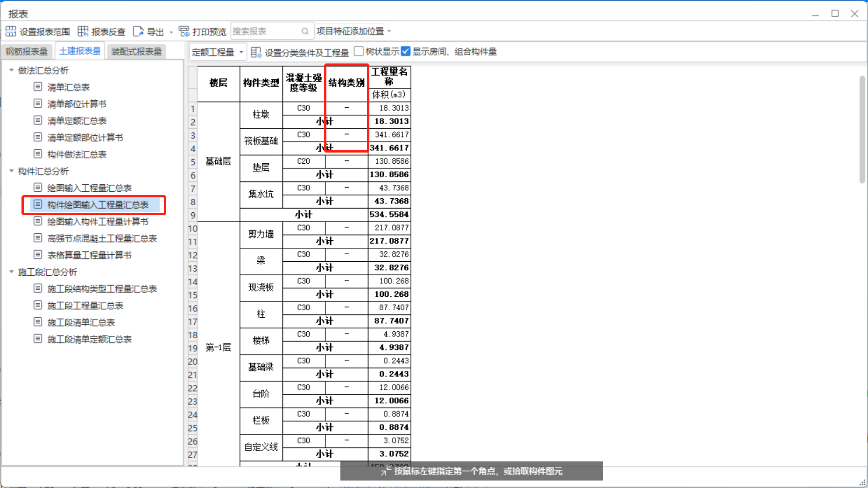
Task: Click document icon beside 构件做法汇总表
Action: tap(38, 154)
